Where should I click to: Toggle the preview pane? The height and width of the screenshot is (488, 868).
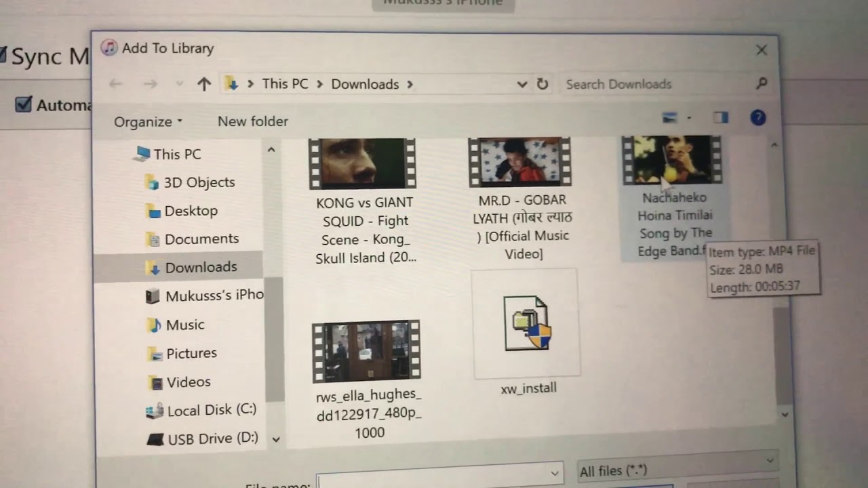coord(720,118)
